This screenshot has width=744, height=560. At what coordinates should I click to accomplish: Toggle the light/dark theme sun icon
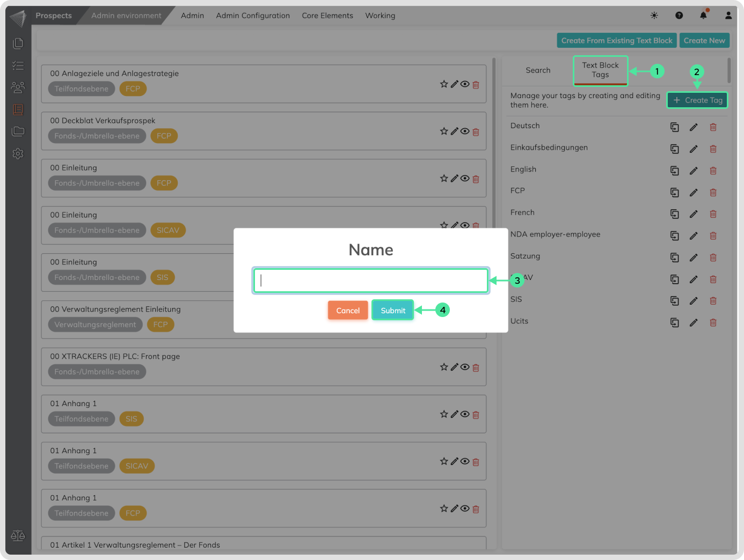tap(654, 16)
